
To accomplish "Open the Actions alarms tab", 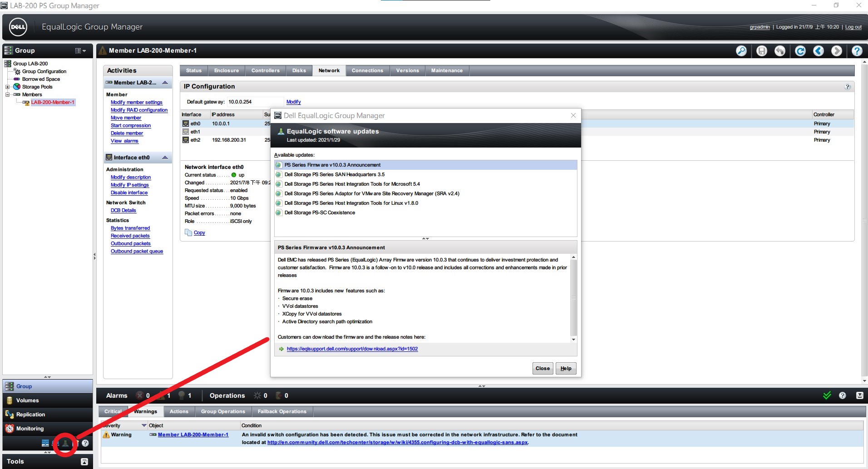I will click(179, 412).
